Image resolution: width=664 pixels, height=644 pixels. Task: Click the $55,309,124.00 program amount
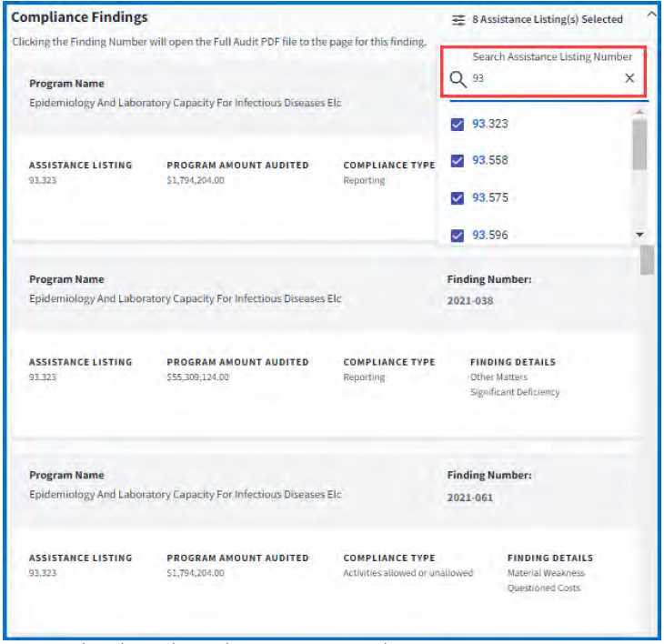[197, 377]
